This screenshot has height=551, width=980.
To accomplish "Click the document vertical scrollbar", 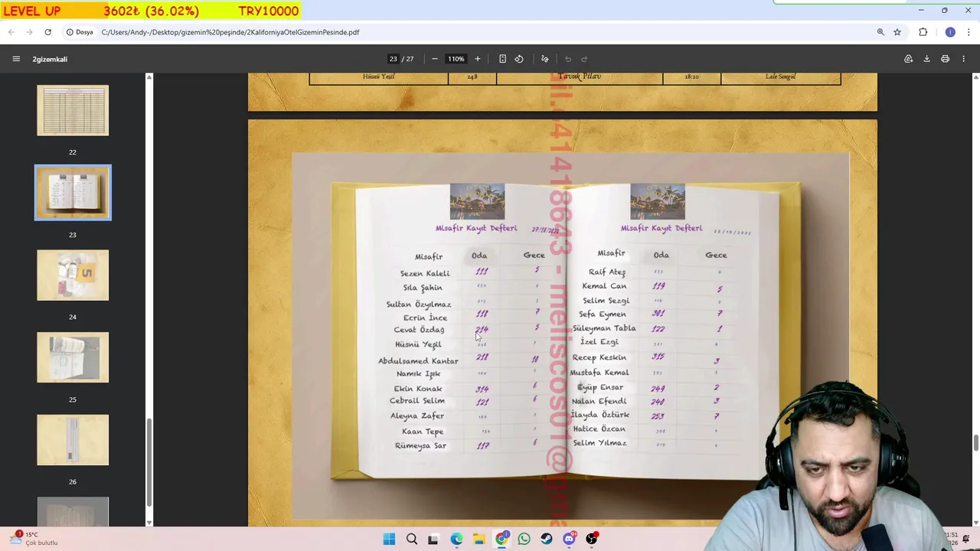I will 975,444.
